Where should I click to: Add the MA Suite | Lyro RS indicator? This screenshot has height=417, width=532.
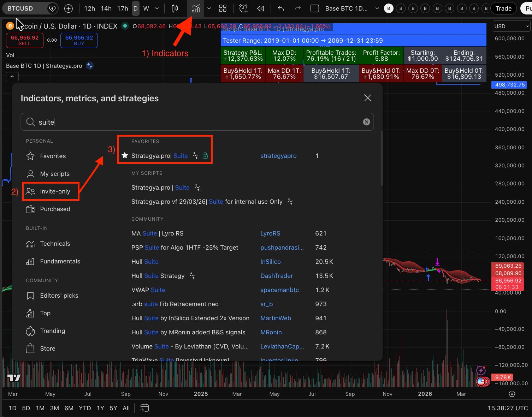click(158, 233)
